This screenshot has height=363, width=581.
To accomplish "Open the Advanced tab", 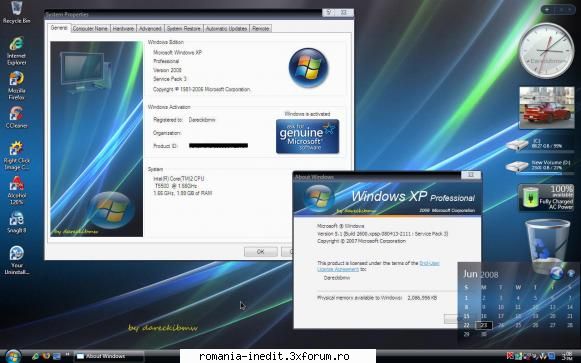I will coord(150,29).
